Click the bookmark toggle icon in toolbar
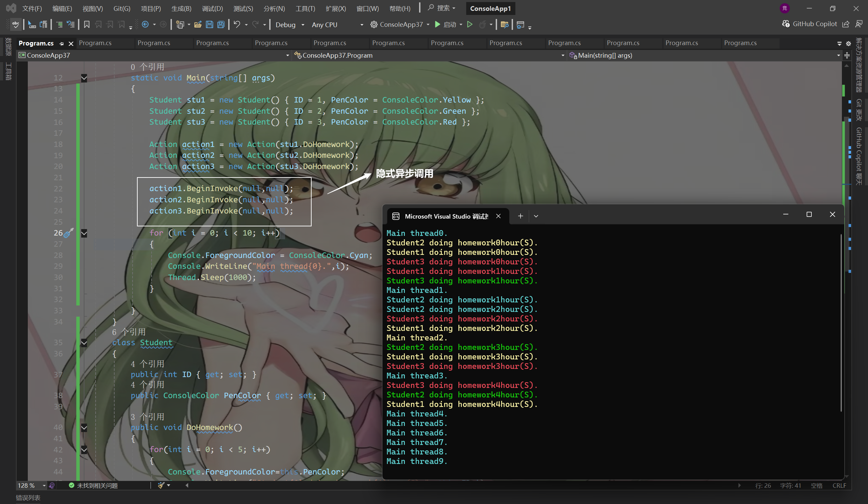 tap(87, 24)
